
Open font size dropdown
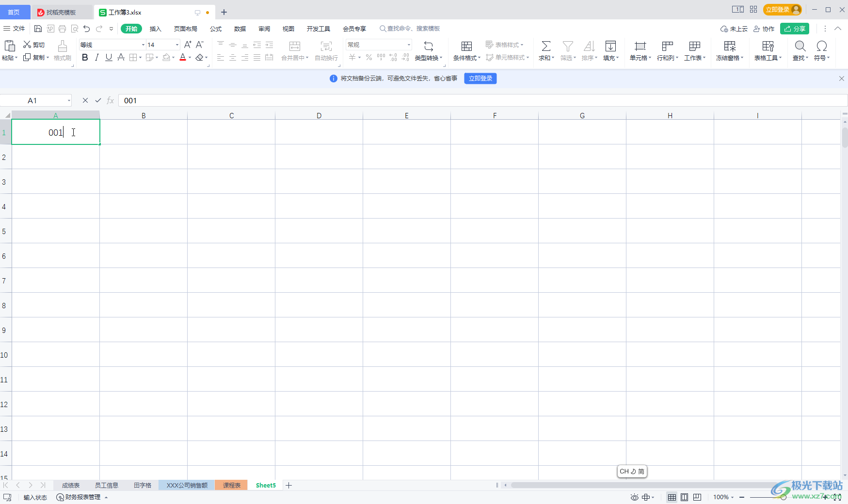click(177, 45)
